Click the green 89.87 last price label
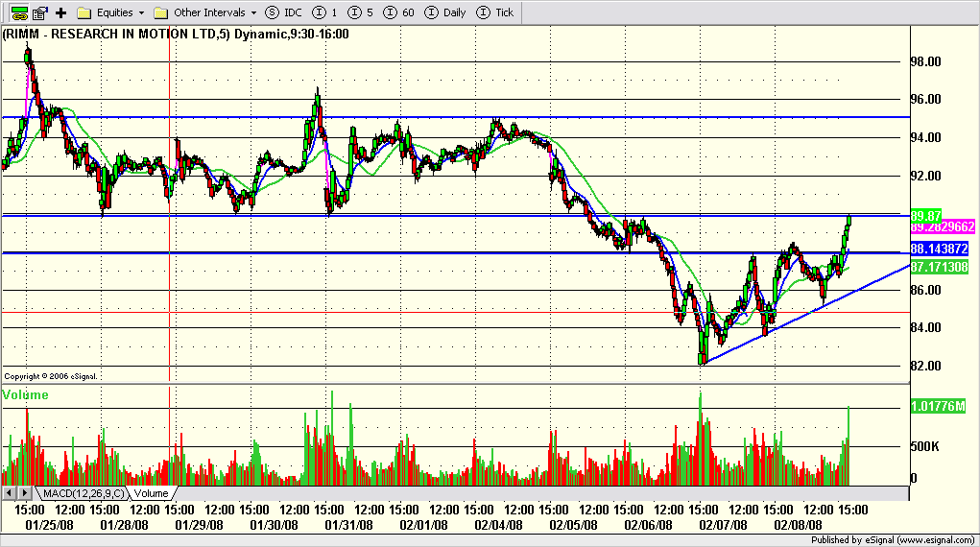This screenshot has height=547, width=980. click(926, 216)
